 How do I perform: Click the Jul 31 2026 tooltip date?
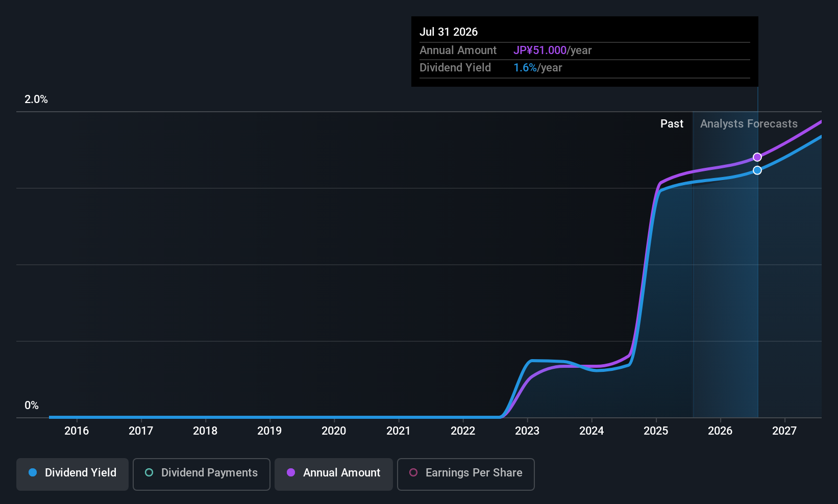tap(449, 32)
